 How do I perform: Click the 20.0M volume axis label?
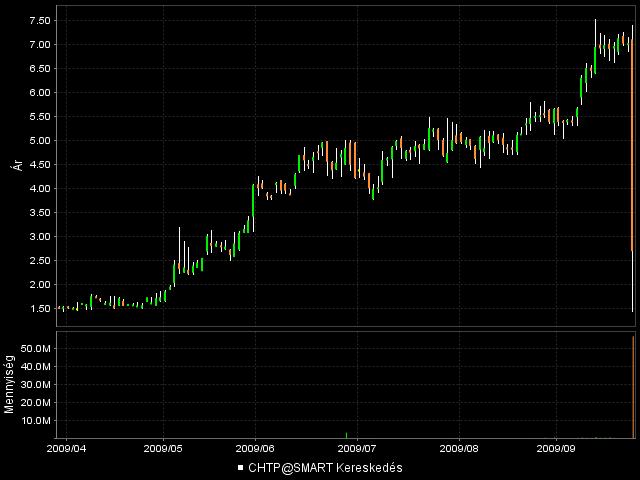click(36, 402)
